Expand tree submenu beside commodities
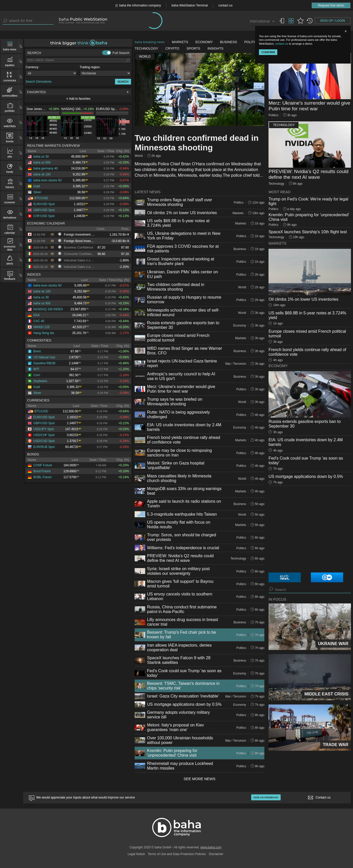Viewport: 353px width, 868px height. point(21,92)
